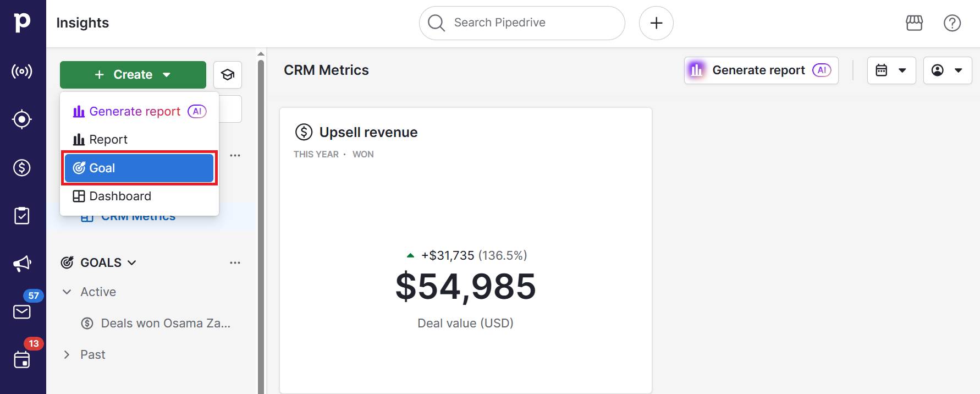Click the sidebar scrollbar up arrow
The width and height of the screenshot is (980, 394).
click(x=261, y=54)
